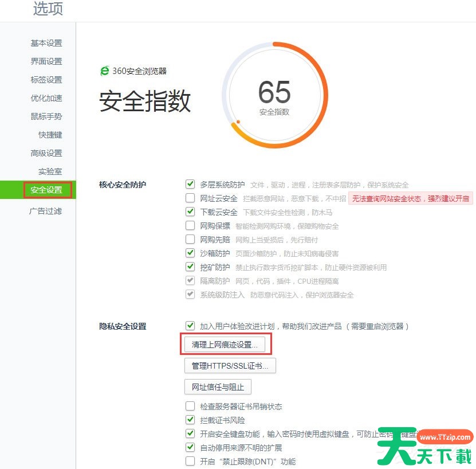Click the 360安全浏览器 logo icon
This screenshot has height=469, width=476.
[x=104, y=71]
